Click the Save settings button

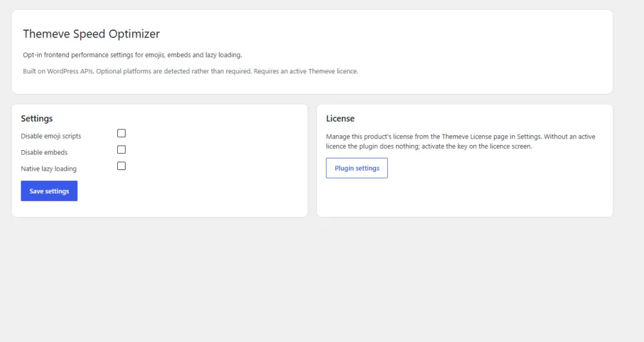[50, 191]
